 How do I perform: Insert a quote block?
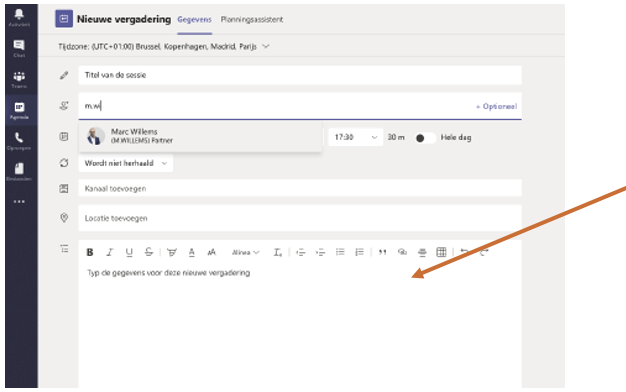click(382, 252)
